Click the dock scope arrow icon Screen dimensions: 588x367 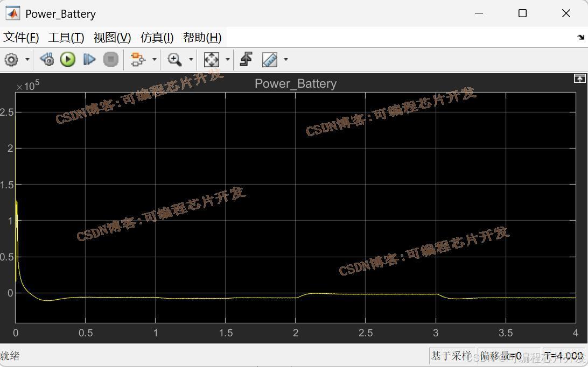tap(580, 37)
